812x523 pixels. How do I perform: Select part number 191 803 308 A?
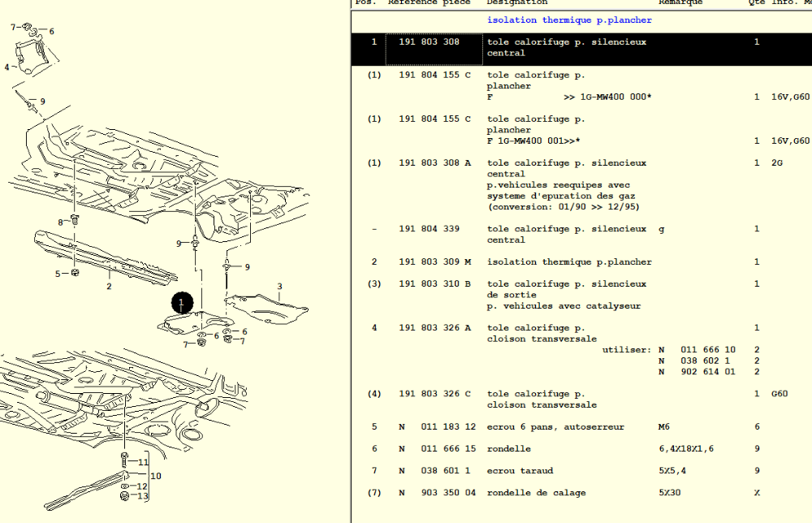point(434,163)
